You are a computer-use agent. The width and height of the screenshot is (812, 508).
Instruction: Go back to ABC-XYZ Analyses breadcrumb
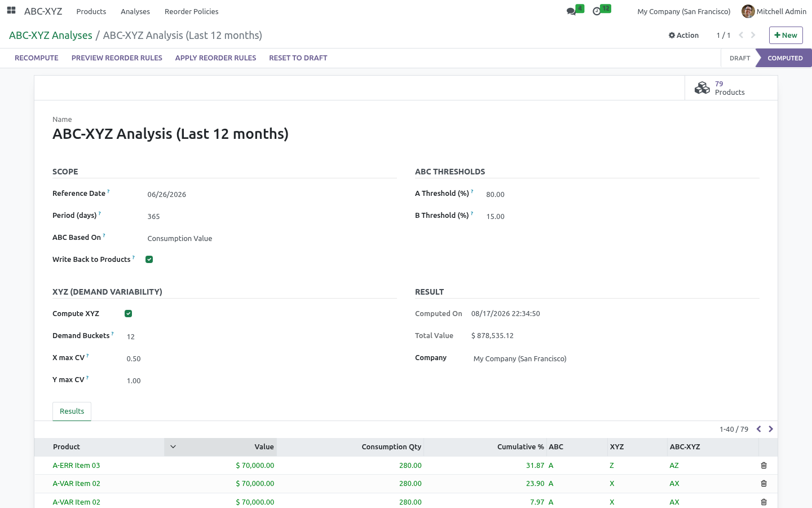(51, 35)
